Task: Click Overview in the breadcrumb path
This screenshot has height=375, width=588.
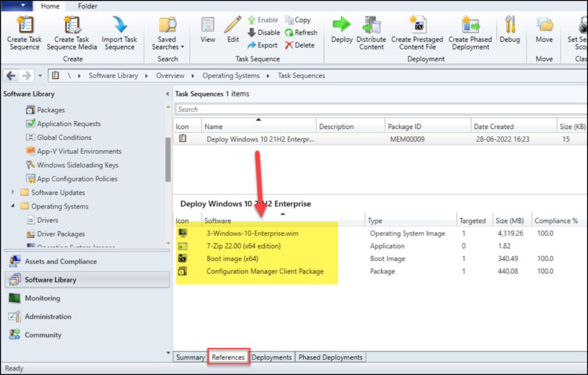Action: point(170,76)
